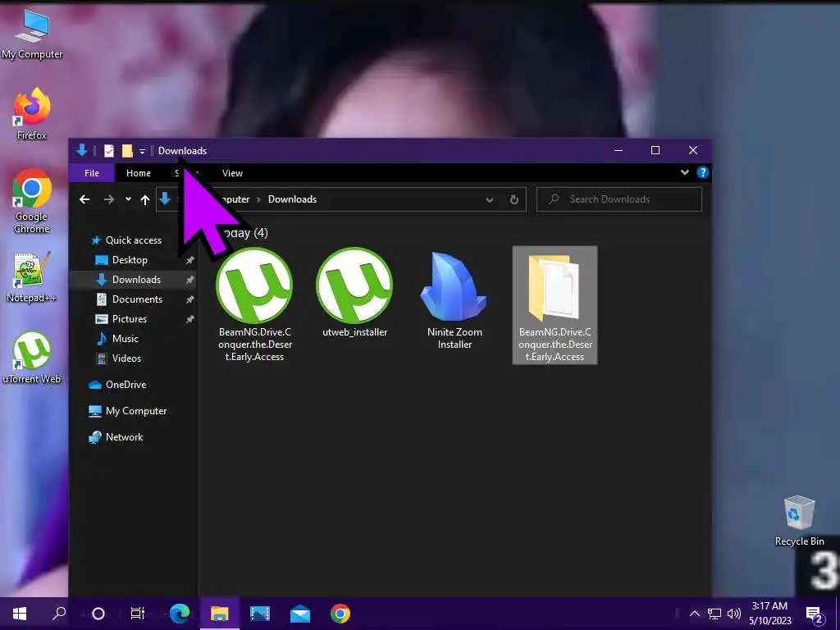Screen dimensions: 840x630
Task: Open network status tray icon
Action: coord(714,614)
